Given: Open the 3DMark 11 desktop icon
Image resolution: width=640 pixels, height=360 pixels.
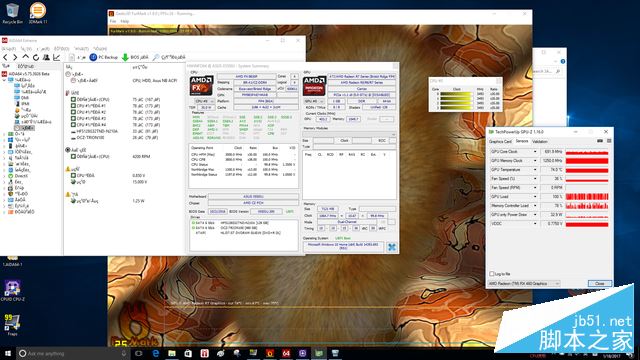Looking at the screenshot, I should click(x=38, y=13).
